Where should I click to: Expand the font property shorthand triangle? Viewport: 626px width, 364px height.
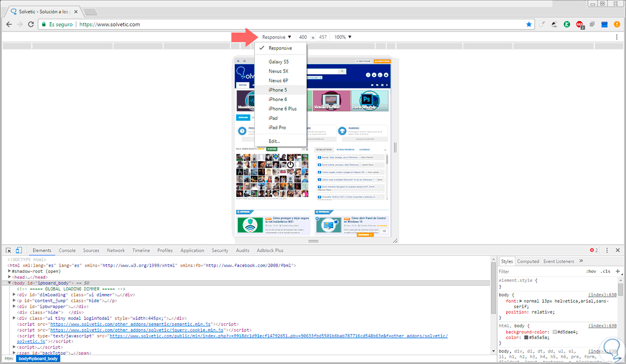[x=521, y=301]
